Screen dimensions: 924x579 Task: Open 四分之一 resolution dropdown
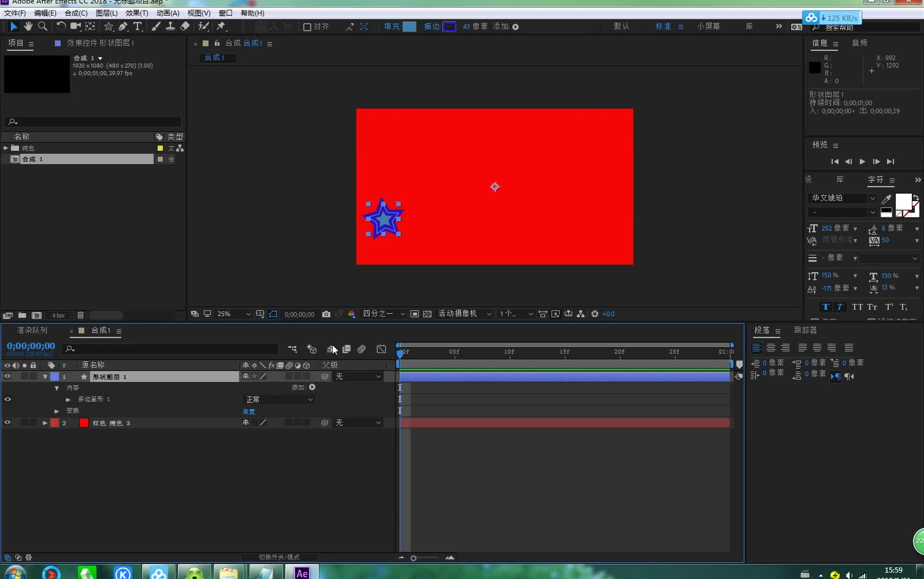coord(383,314)
